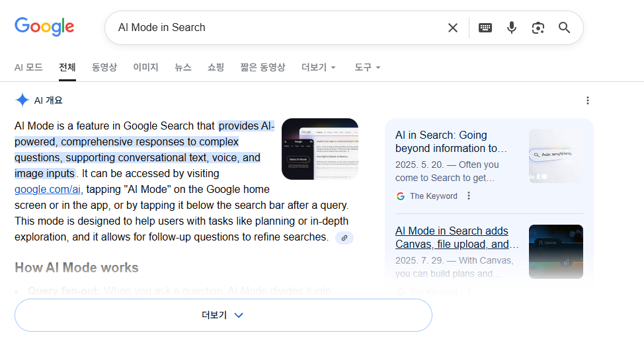Open the 도구 dropdown

(x=367, y=67)
